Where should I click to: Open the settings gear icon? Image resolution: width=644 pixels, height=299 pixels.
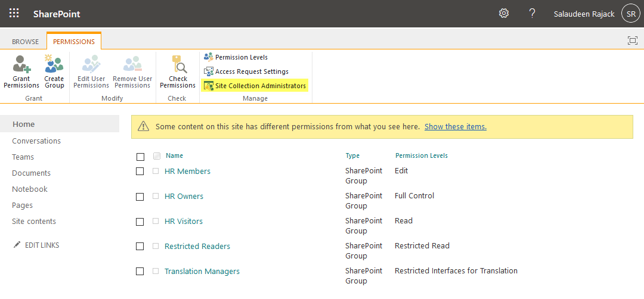tap(503, 13)
